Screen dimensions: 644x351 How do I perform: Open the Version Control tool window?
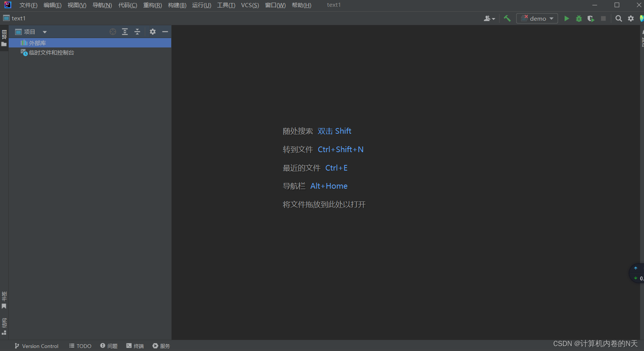[x=36, y=346]
